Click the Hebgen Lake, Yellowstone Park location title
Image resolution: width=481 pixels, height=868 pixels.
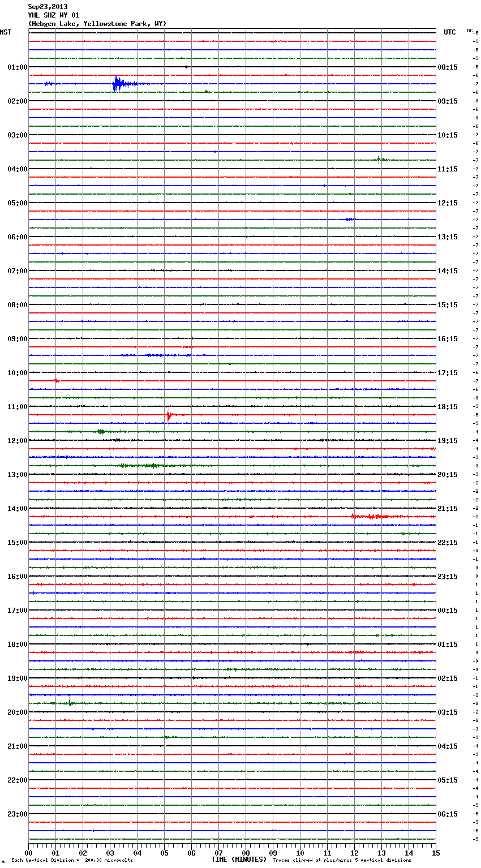[x=97, y=24]
